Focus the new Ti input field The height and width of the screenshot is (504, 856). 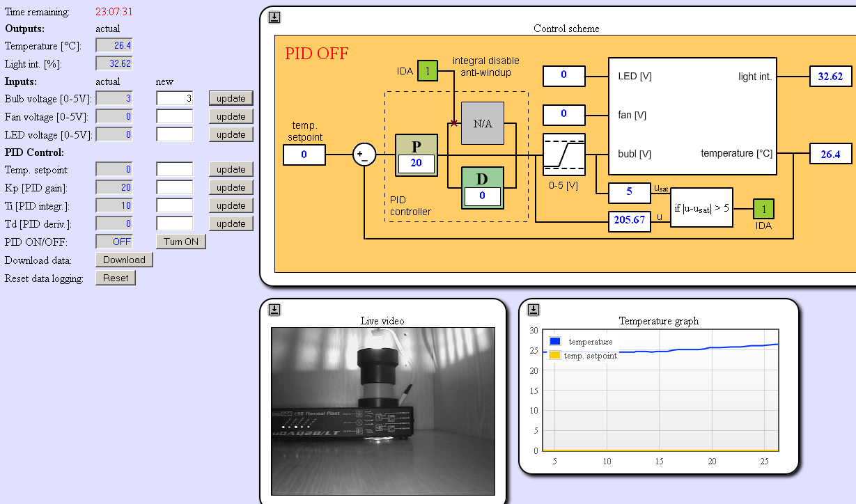tap(174, 205)
